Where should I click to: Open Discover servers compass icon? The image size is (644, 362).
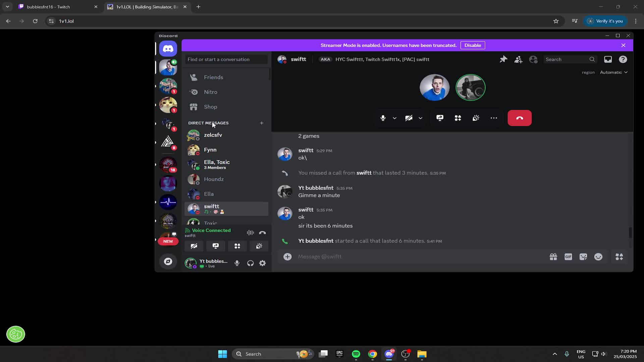[168, 261]
